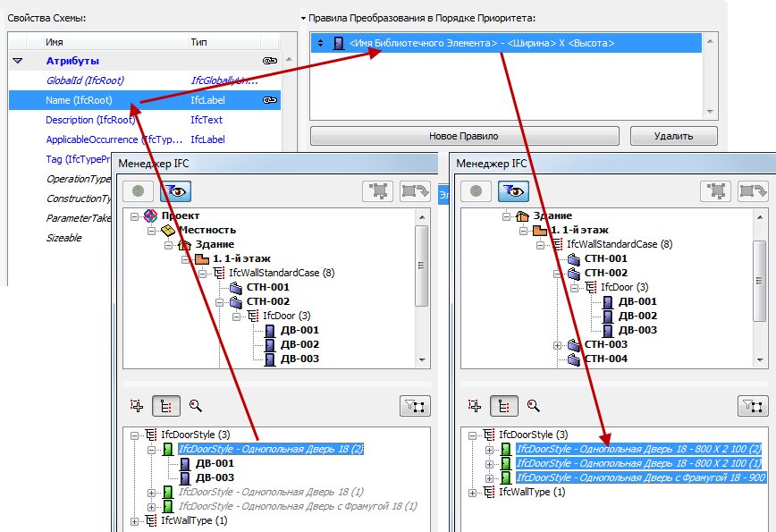
Task: Click reorder arrows on rule row
Action: (x=321, y=44)
